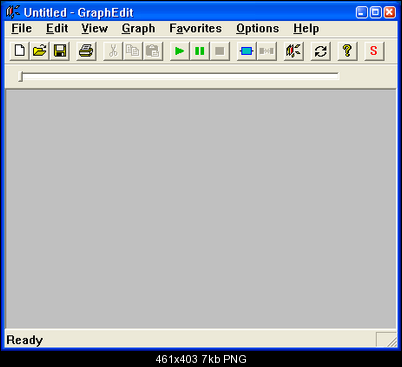
Task: Open the Graph menu
Action: [138, 28]
